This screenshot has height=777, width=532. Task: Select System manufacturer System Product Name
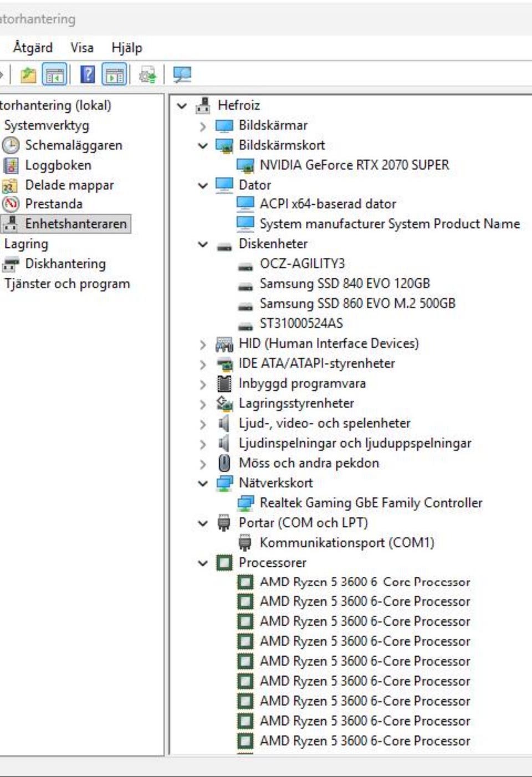[390, 224]
